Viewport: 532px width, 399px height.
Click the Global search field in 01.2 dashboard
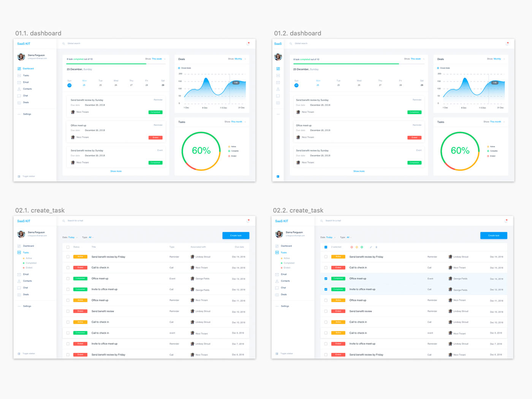(301, 43)
